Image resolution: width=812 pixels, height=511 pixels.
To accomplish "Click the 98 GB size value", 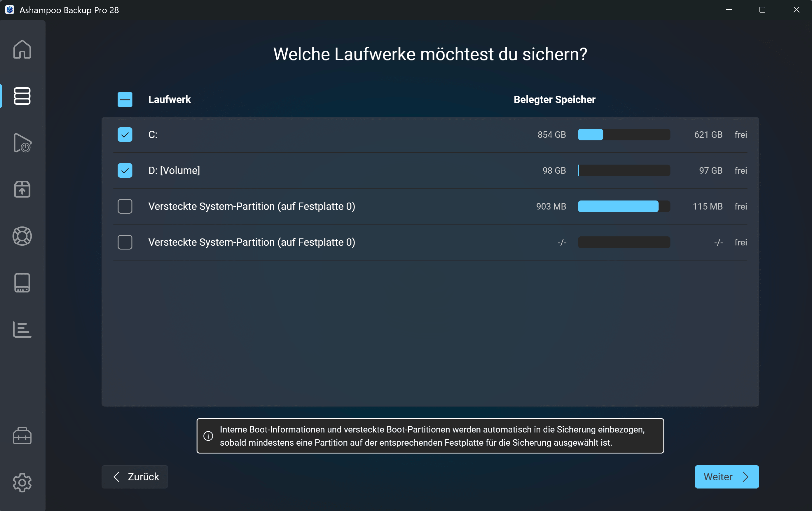I will click(554, 170).
